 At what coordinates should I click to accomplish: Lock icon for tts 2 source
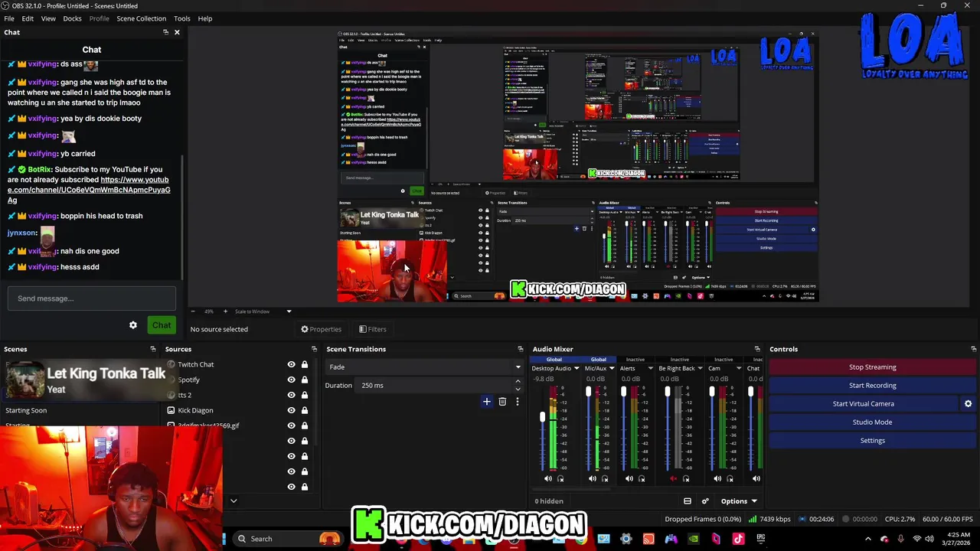(305, 395)
